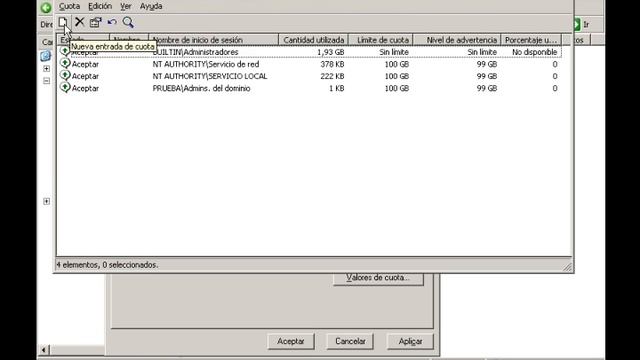640x360 pixels.
Task: Sort by Nivel de advertencia column header
Action: (457, 40)
